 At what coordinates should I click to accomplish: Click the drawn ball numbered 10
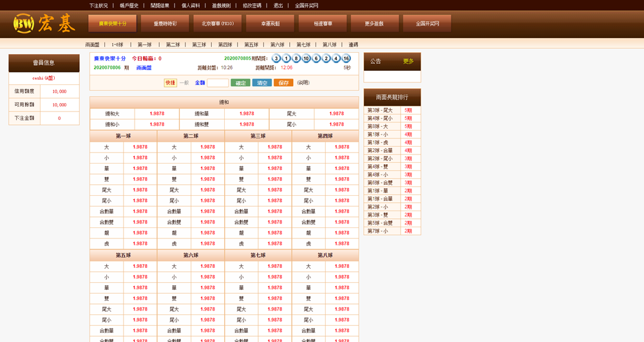click(x=306, y=59)
